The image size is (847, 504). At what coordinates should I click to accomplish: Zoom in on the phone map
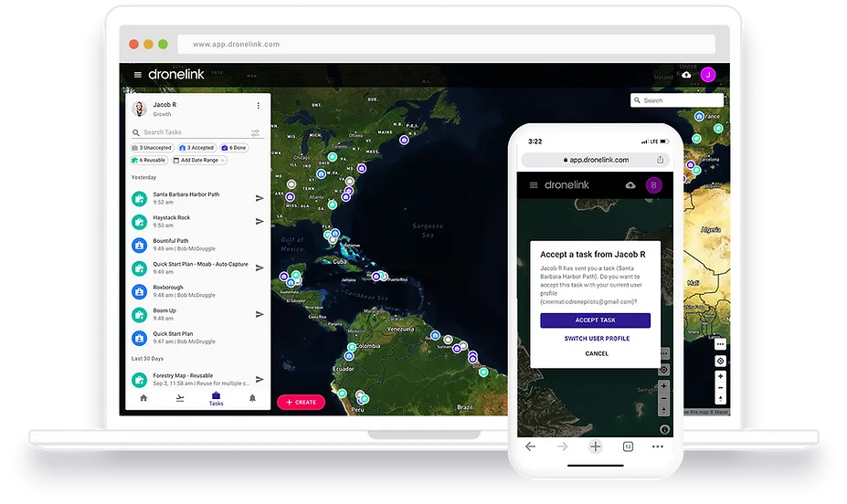664,386
